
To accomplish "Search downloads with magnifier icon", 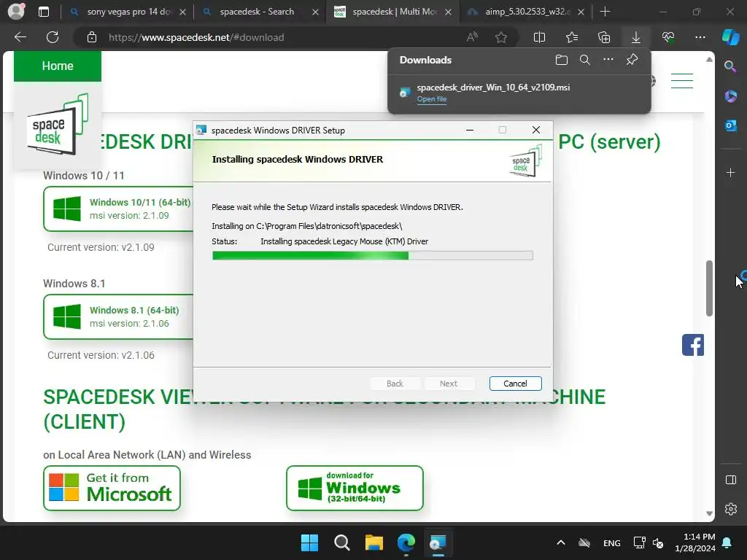I will [585, 60].
